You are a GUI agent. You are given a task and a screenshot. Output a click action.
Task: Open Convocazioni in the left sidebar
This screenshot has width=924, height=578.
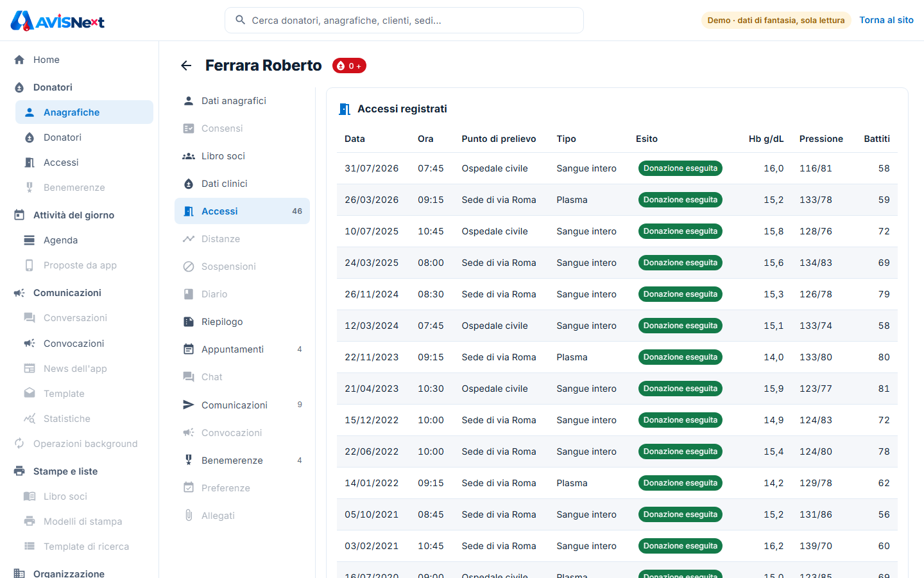[x=84, y=344]
